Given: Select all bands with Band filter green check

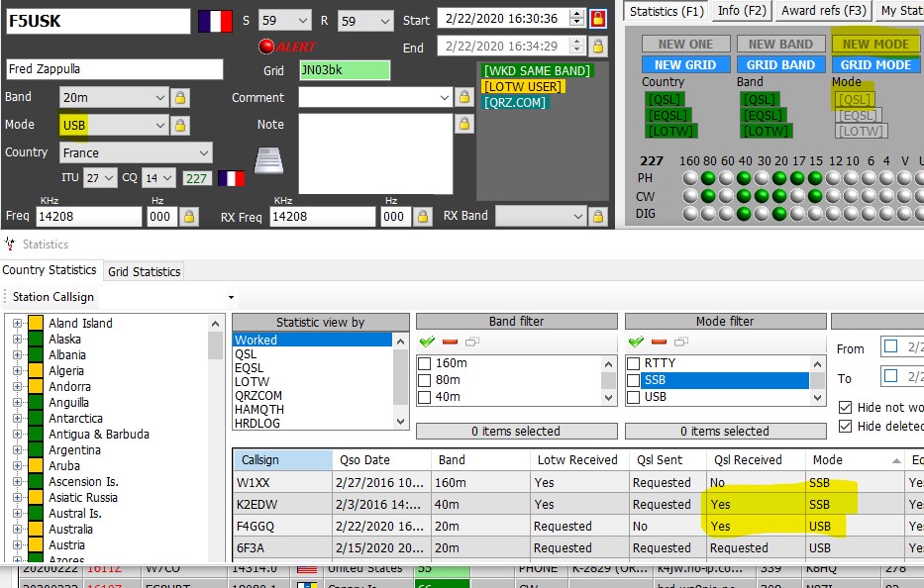Looking at the screenshot, I should tap(427, 342).
